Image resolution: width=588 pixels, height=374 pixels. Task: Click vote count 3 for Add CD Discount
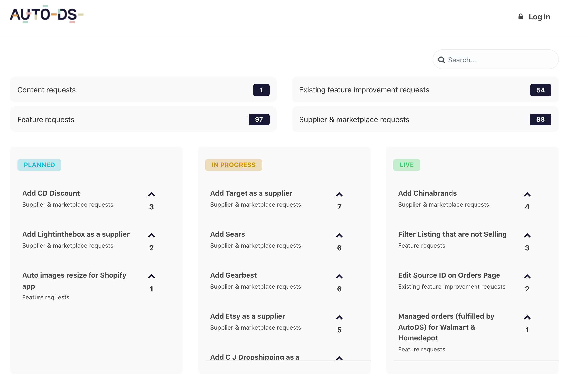tap(151, 207)
